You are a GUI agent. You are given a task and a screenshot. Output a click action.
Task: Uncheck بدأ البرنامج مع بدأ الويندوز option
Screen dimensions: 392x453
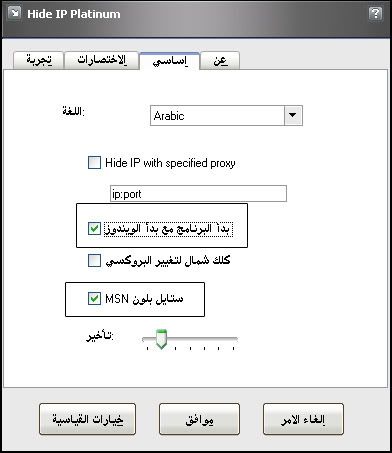tap(94, 229)
